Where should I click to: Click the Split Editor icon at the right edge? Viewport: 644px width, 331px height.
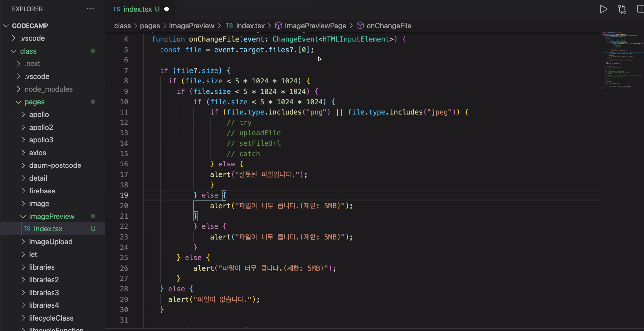click(640, 9)
